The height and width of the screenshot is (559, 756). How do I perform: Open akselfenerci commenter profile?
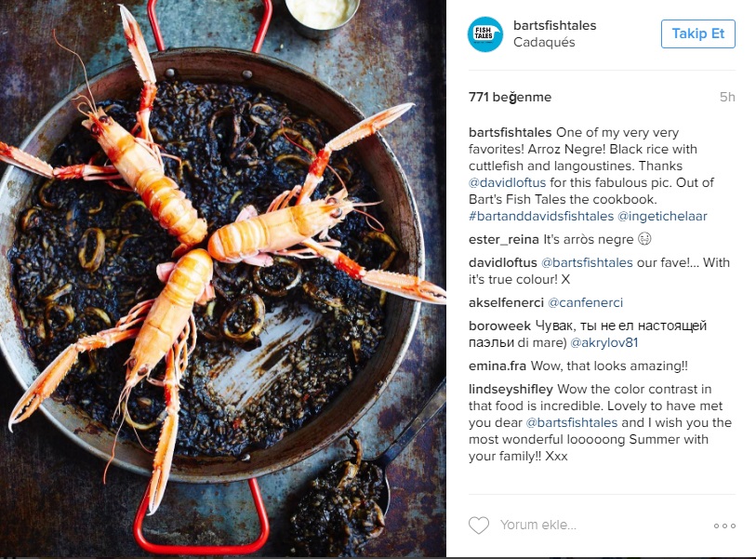tap(506, 303)
